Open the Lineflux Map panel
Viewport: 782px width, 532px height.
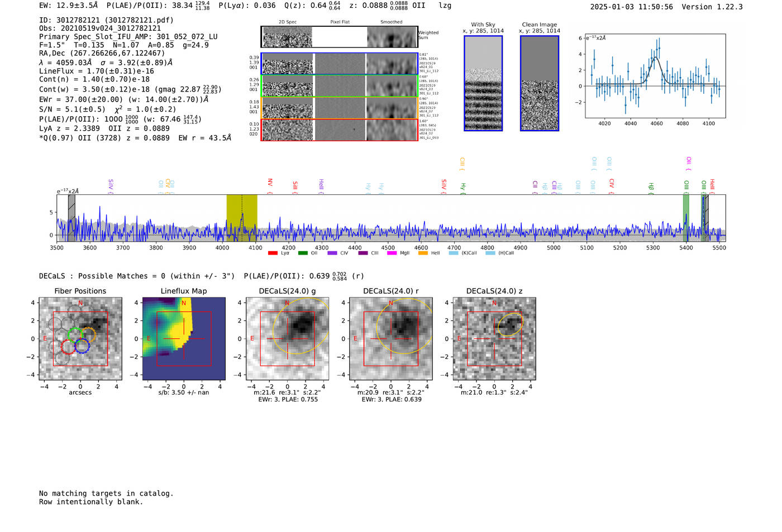tap(184, 339)
